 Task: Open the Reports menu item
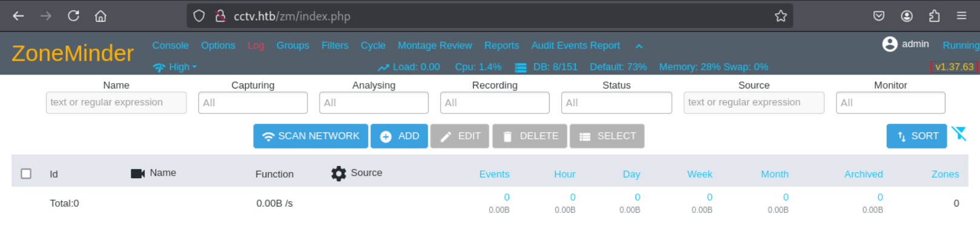click(502, 45)
